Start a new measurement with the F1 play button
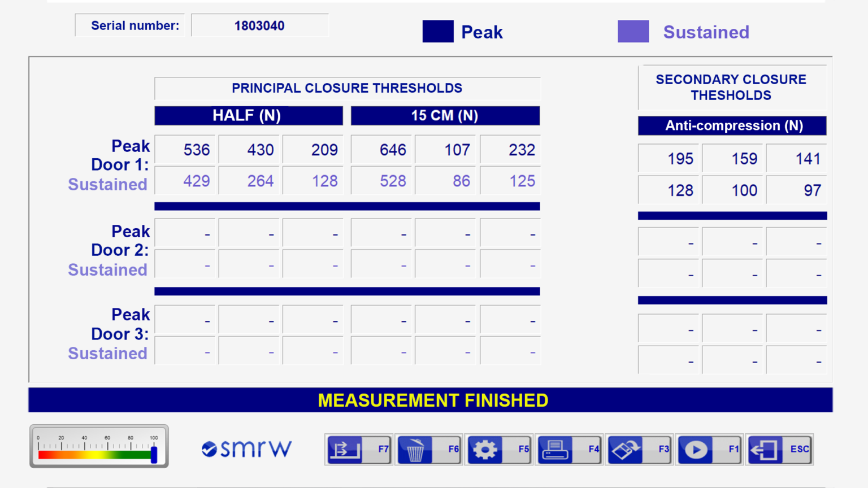 point(709,449)
